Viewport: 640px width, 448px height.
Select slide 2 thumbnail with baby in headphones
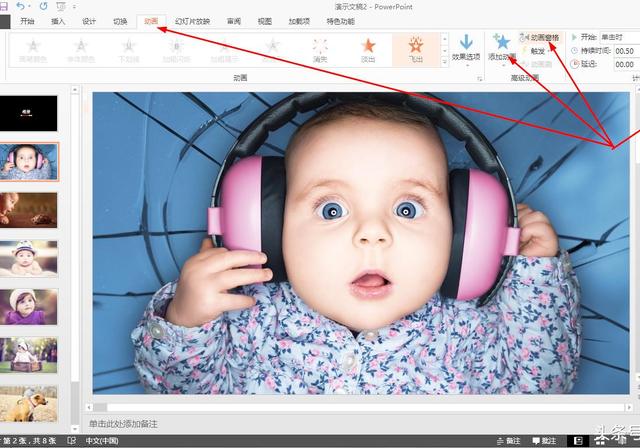[29, 162]
